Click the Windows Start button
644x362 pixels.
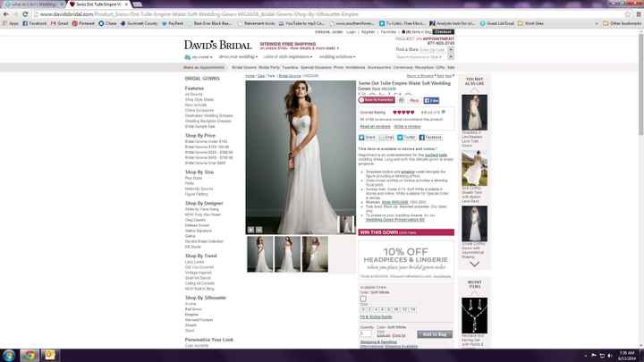point(9,355)
